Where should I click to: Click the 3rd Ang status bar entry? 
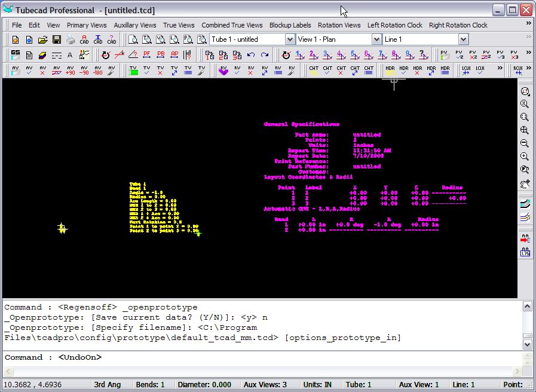pos(108,384)
